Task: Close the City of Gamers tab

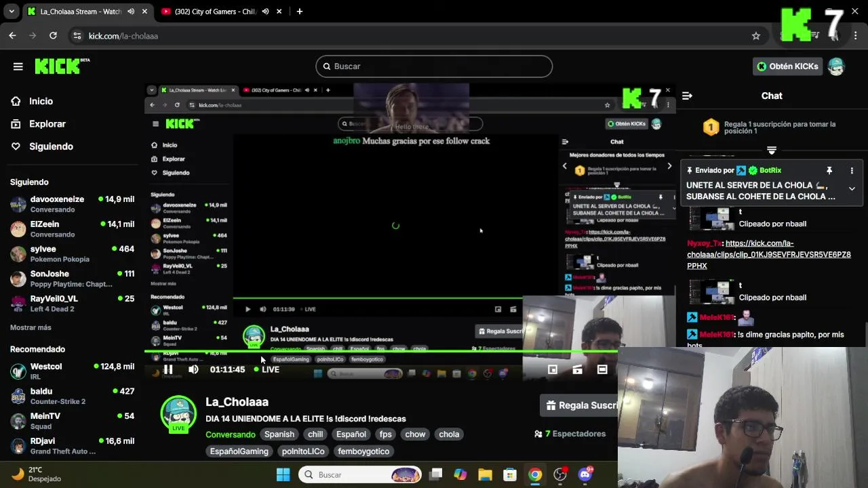Action: (x=279, y=12)
